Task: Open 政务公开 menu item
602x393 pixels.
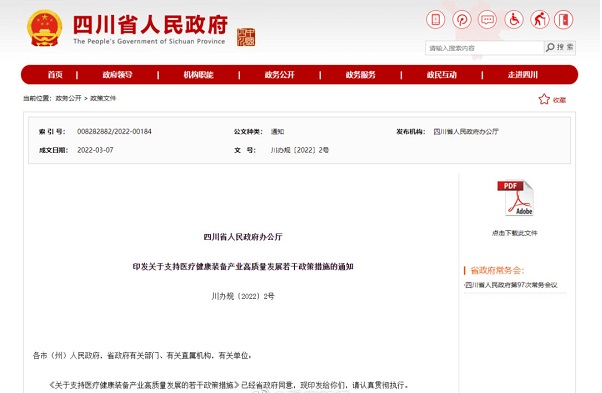Action: (280, 75)
